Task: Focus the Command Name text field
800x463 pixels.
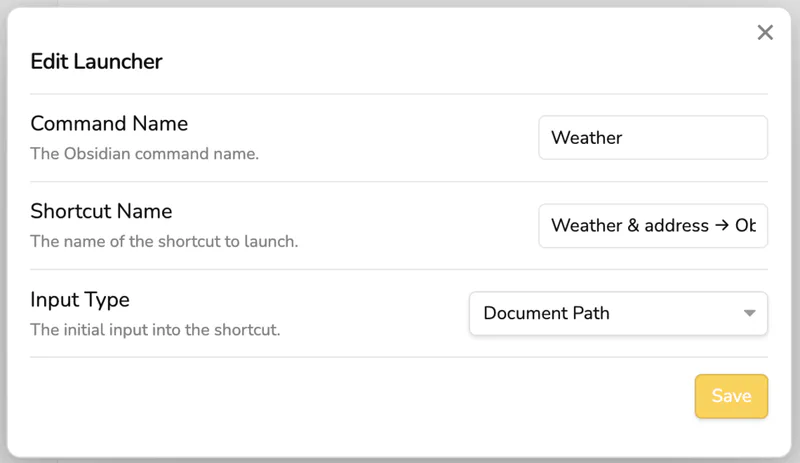Action: tap(652, 138)
